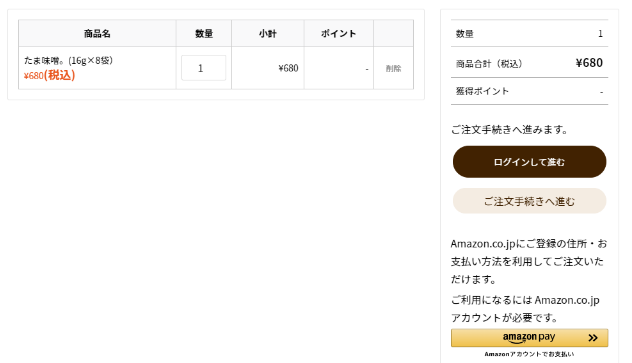Click the quantity input field showing 1
This screenshot has height=363, width=632.
[204, 68]
